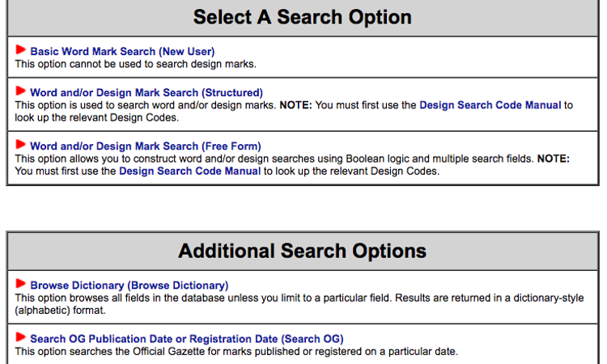Open Word and/or Design Mark Search (Structured)
This screenshot has height=364, width=607.
146,93
